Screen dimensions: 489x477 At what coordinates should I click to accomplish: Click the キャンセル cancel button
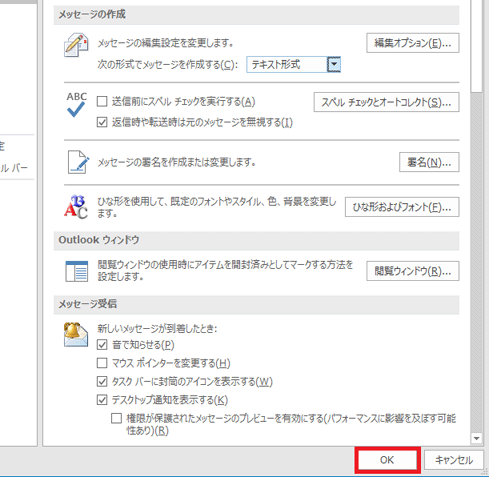pyautogui.click(x=454, y=460)
